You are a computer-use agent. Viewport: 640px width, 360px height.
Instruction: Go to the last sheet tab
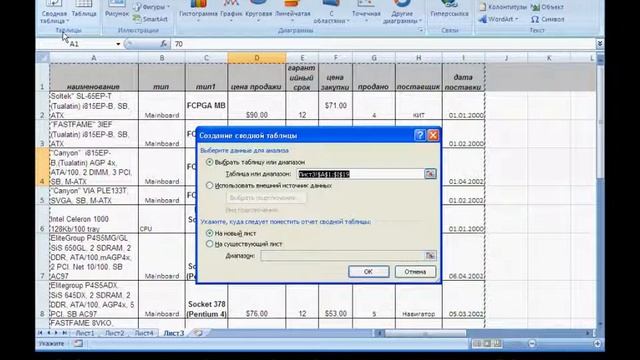64,333
